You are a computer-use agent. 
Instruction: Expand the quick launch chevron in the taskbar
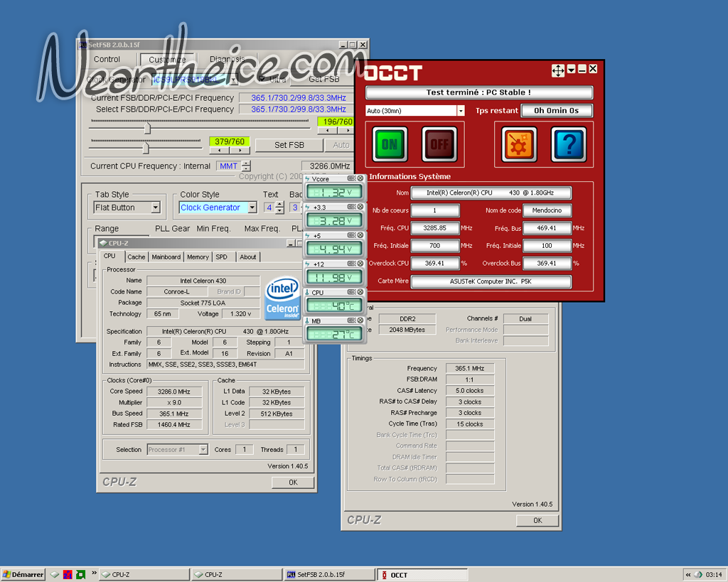coord(95,573)
